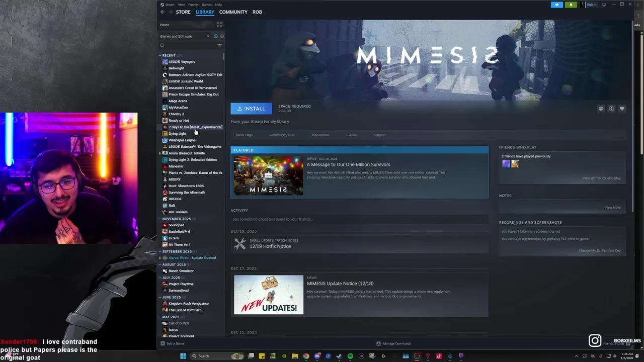Click the activity 'Say something' text field
This screenshot has height=362, width=644.
coord(359,219)
